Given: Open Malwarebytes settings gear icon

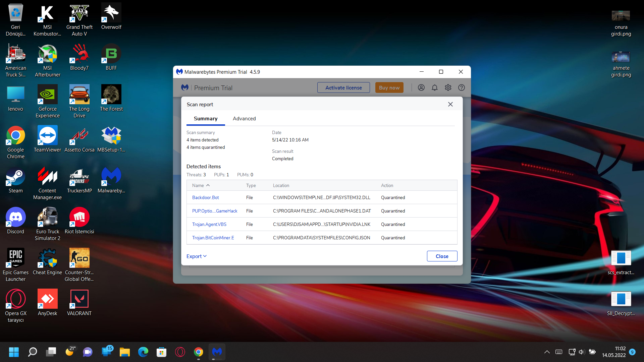Looking at the screenshot, I should (448, 87).
